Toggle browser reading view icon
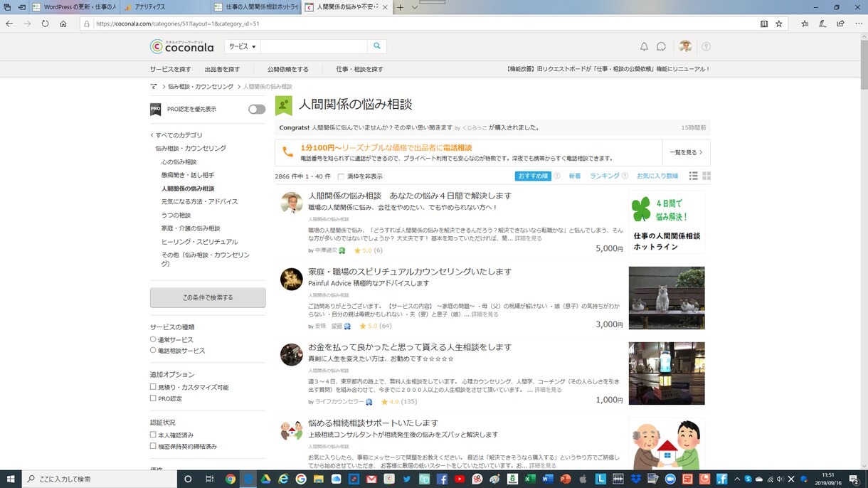Viewport: 868px width, 488px height. pyautogui.click(x=764, y=23)
